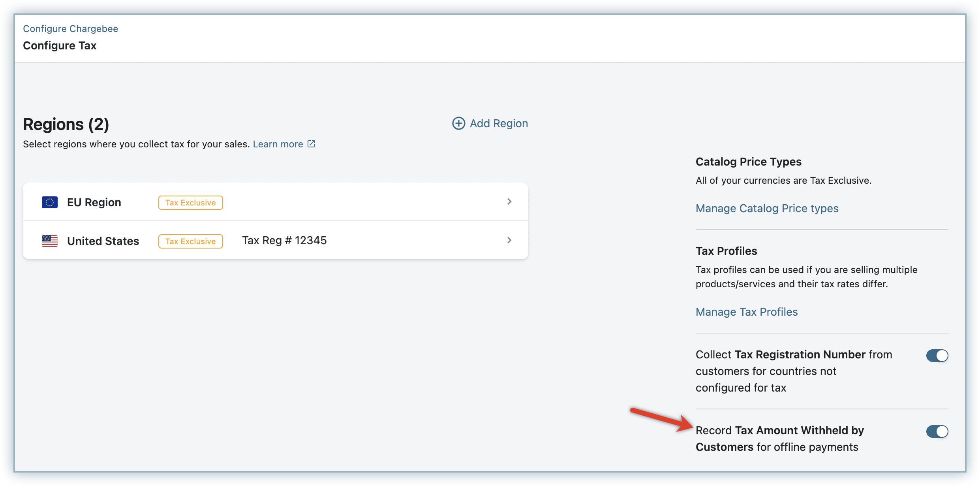Expand the EU Region row chevron
Viewport: 980px width, 486px height.
tap(509, 202)
